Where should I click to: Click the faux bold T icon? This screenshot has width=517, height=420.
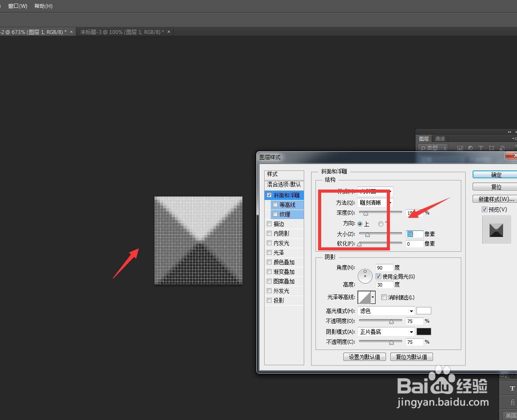click(512, 388)
